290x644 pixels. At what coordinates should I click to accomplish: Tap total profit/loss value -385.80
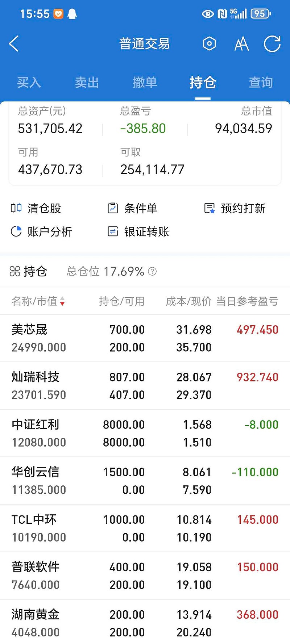pos(143,128)
